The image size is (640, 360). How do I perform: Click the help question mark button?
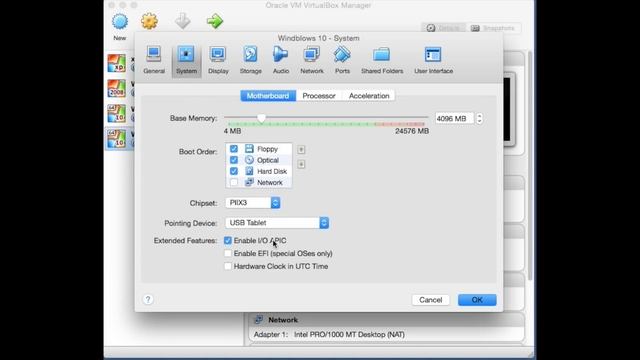(x=148, y=300)
